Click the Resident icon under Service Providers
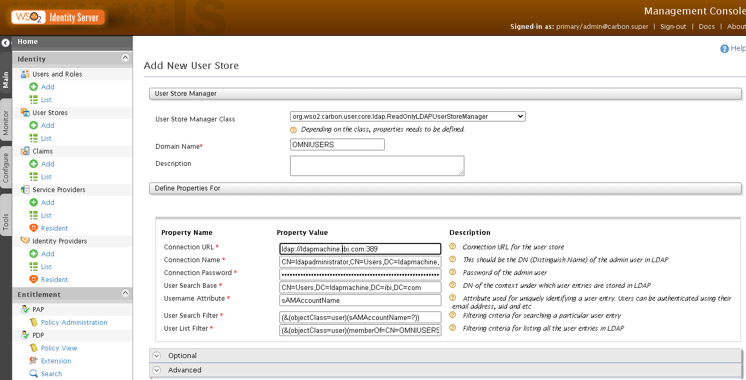The height and width of the screenshot is (380, 746). tap(33, 228)
